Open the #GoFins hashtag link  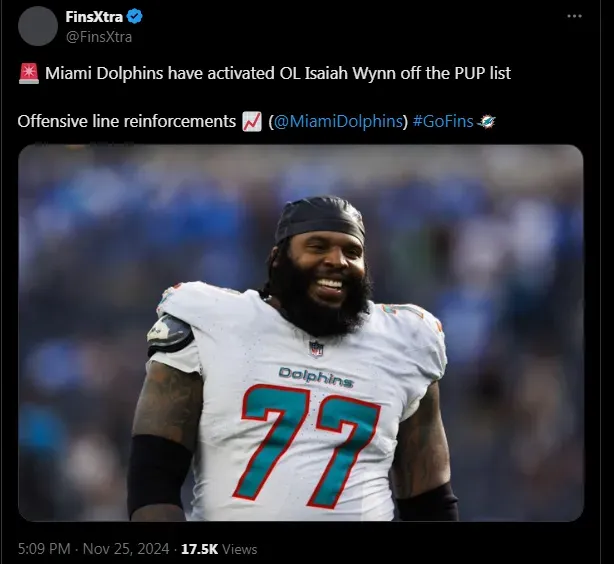coord(443,121)
